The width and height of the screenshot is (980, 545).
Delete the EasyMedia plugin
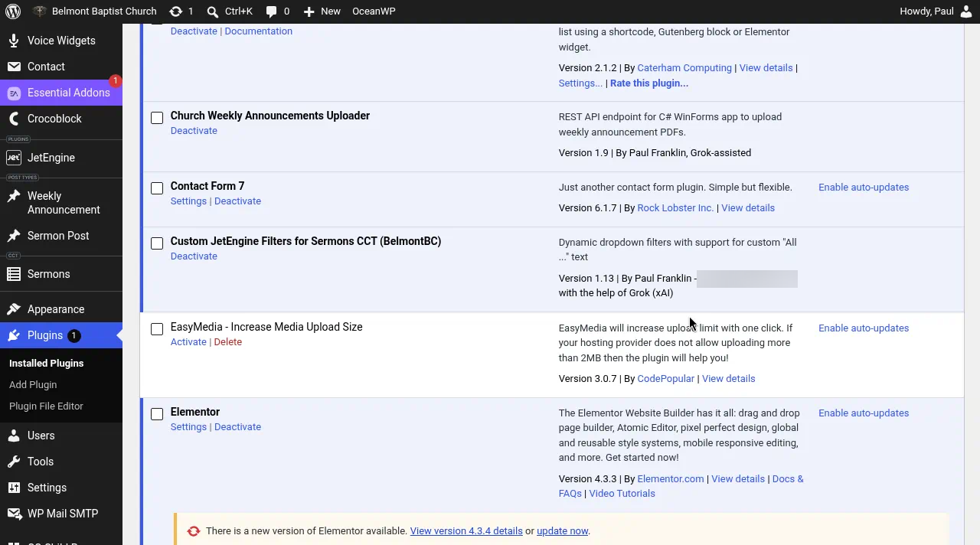tap(227, 342)
